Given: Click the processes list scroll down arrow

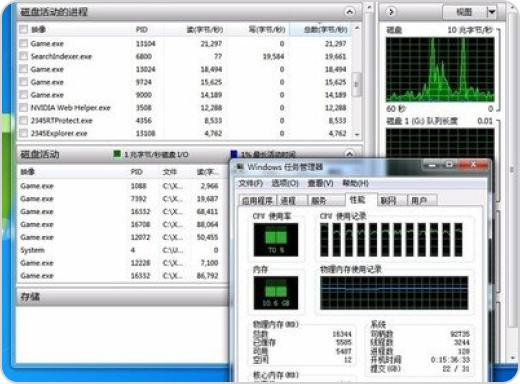Looking at the screenshot, I should [x=357, y=135].
